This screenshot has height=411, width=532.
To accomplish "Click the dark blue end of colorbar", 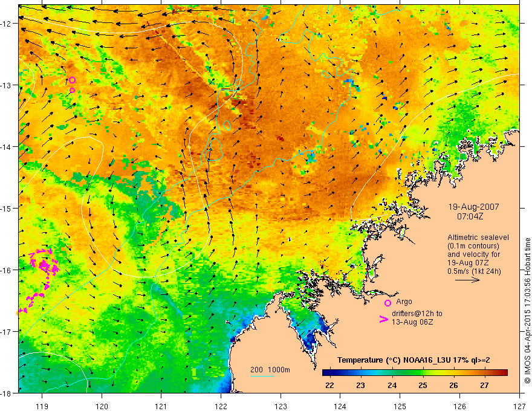I will pos(327,373).
